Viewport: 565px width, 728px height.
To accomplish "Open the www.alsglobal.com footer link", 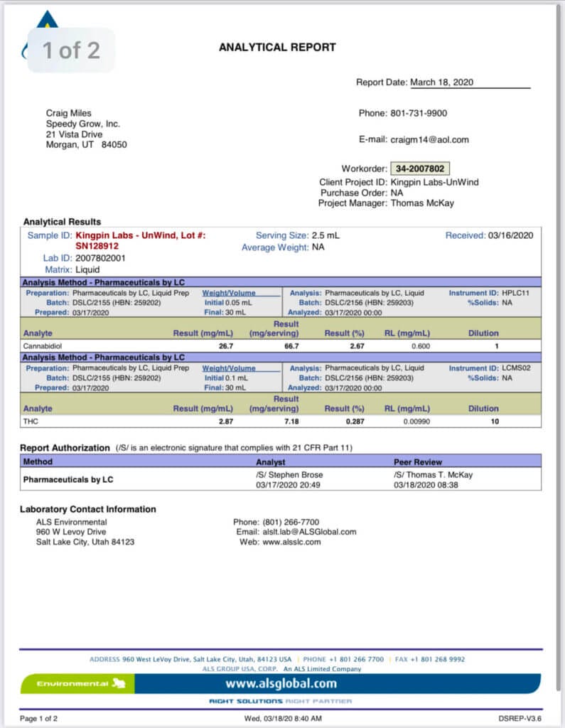I will tap(281, 684).
